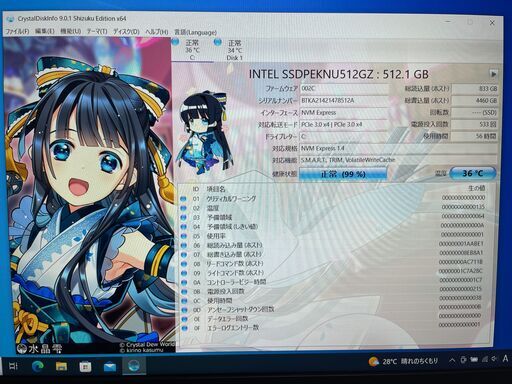The width and height of the screenshot is (512, 384).
Task: Launch Microsoft Edge from taskbar
Action: [x=38, y=367]
